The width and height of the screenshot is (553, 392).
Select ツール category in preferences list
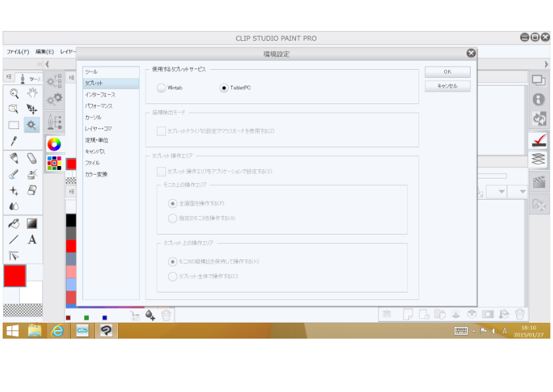[x=111, y=72]
